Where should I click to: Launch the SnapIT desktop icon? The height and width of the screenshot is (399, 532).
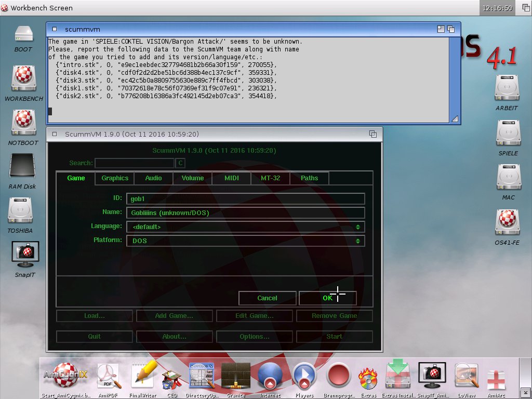(25, 255)
